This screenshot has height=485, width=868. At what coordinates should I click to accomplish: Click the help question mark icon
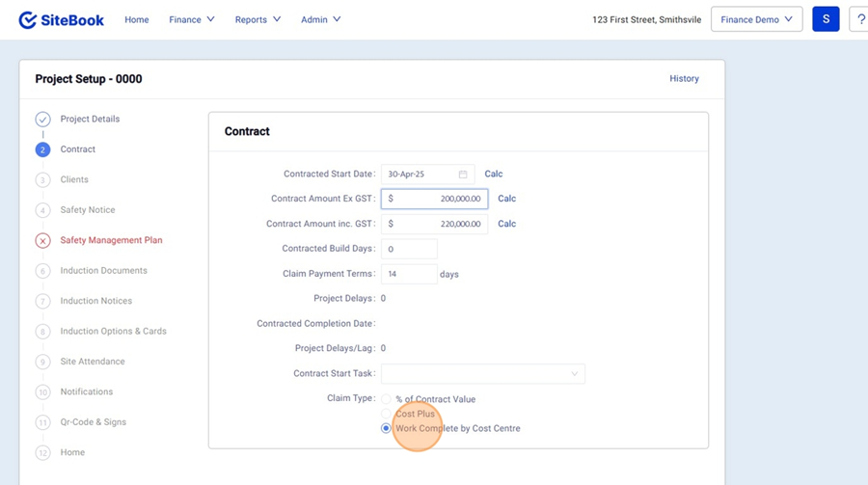[x=860, y=19]
